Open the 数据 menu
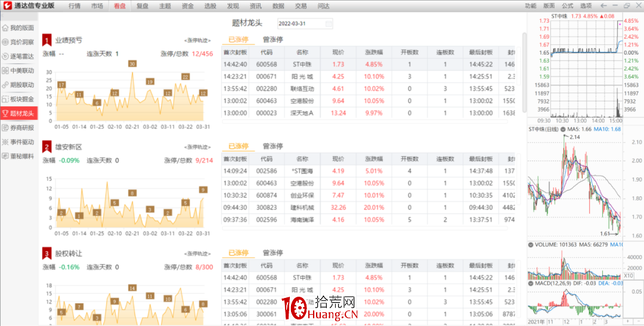 tap(278, 6)
